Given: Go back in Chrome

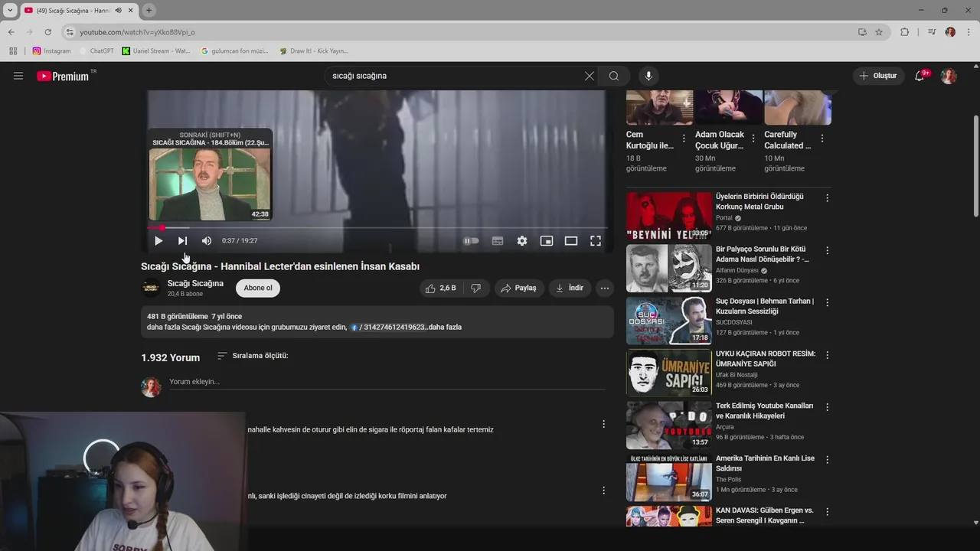Looking at the screenshot, I should (11, 32).
